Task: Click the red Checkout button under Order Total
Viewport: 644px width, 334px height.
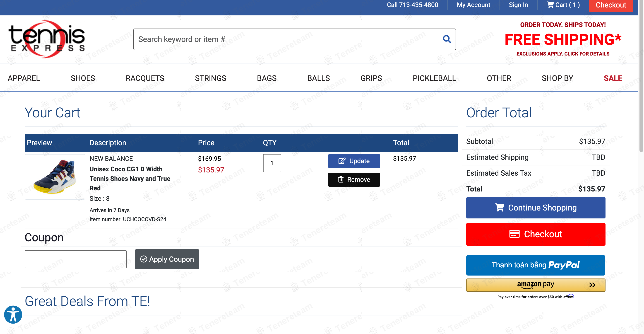Action: (x=536, y=234)
